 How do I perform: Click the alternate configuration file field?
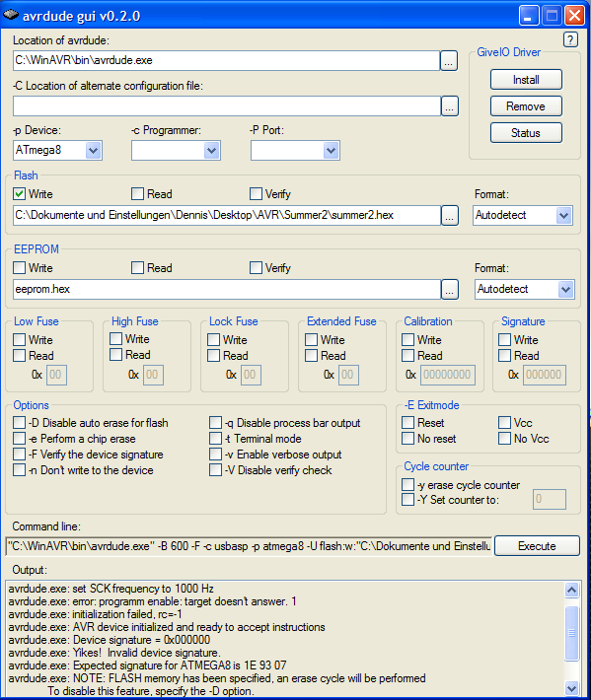(227, 105)
